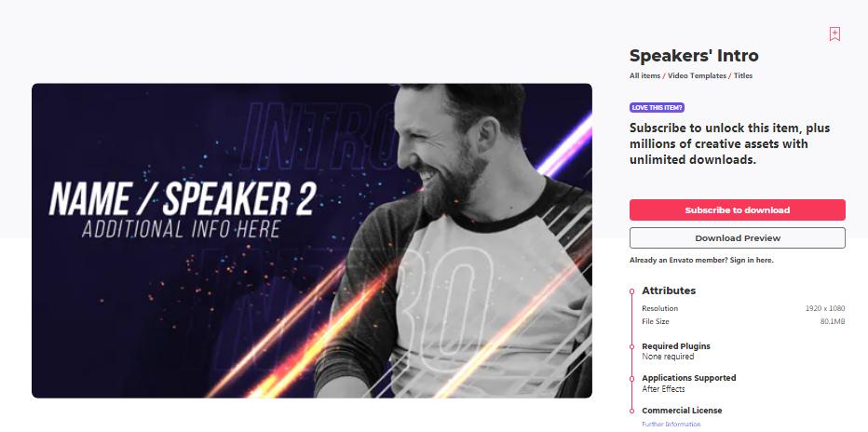This screenshot has width=868, height=432.
Task: Click the Speakers' Intro video preview
Action: click(312, 240)
